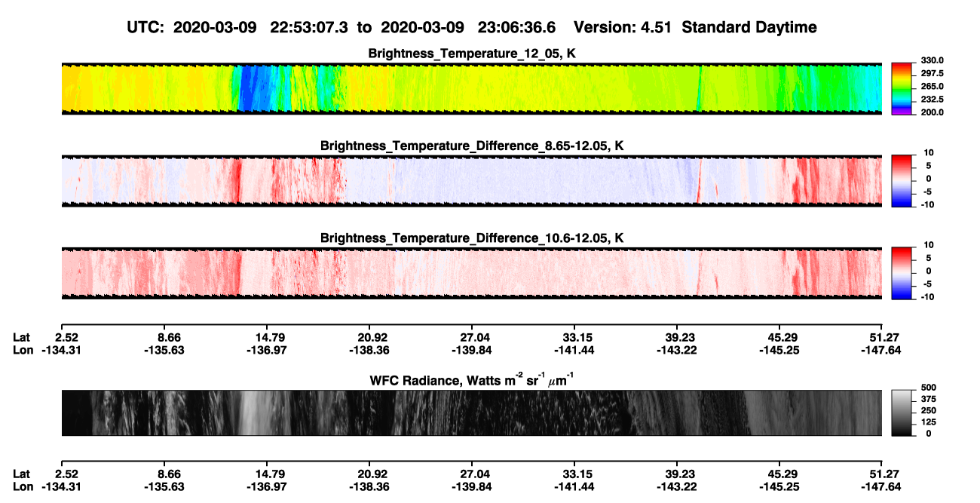
Task: Click the 200.0 colorbar tick label
Action: [x=932, y=112]
